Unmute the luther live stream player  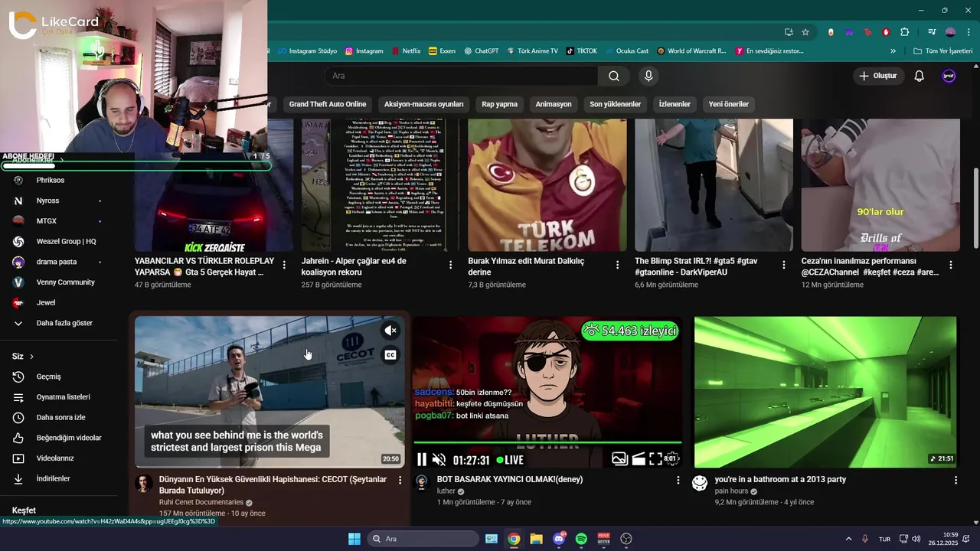pyautogui.click(x=439, y=460)
